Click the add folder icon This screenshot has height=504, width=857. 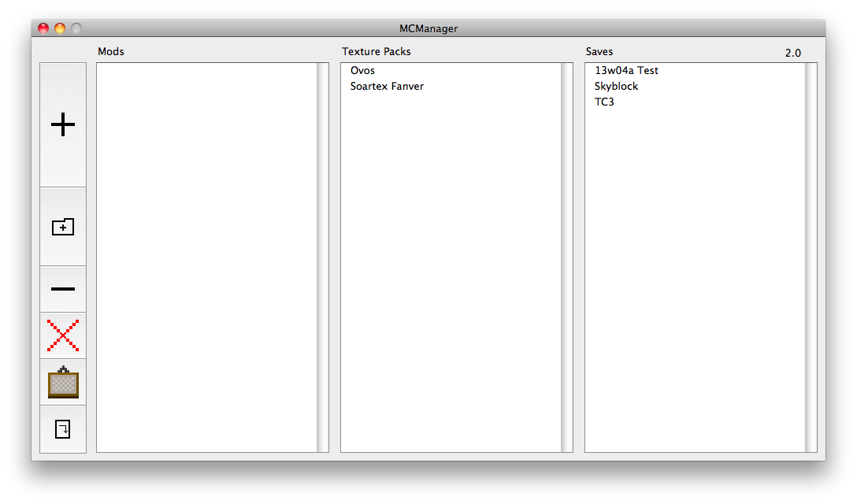[x=63, y=228]
